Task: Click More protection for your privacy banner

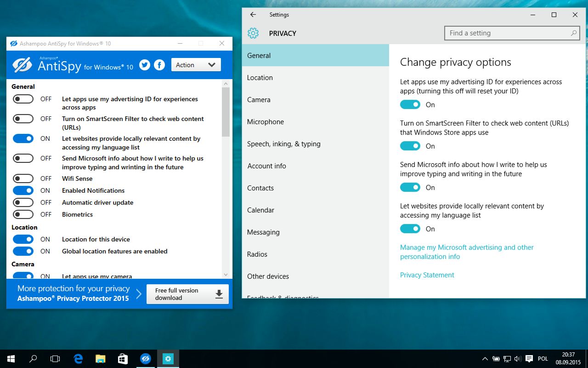Action: click(73, 293)
